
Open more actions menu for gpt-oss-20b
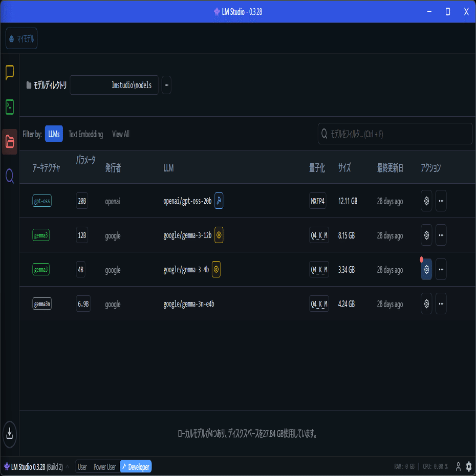(441, 201)
